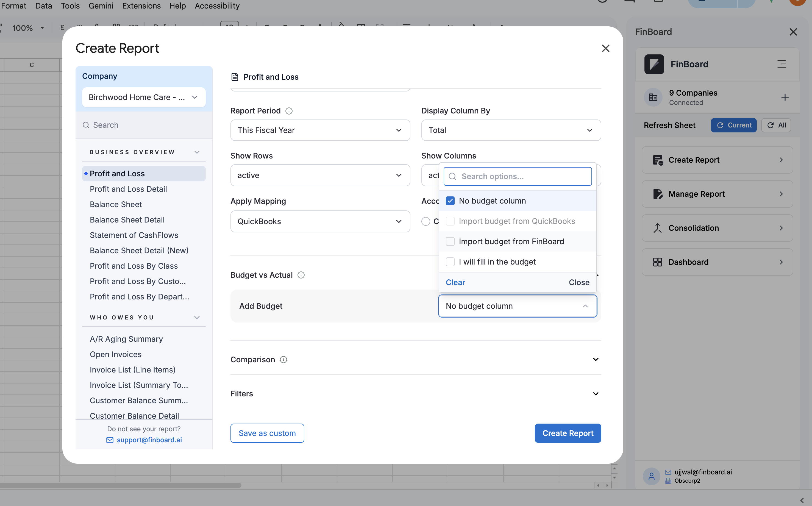This screenshot has width=812, height=506.
Task: Open the Extensions menu
Action: [141, 6]
